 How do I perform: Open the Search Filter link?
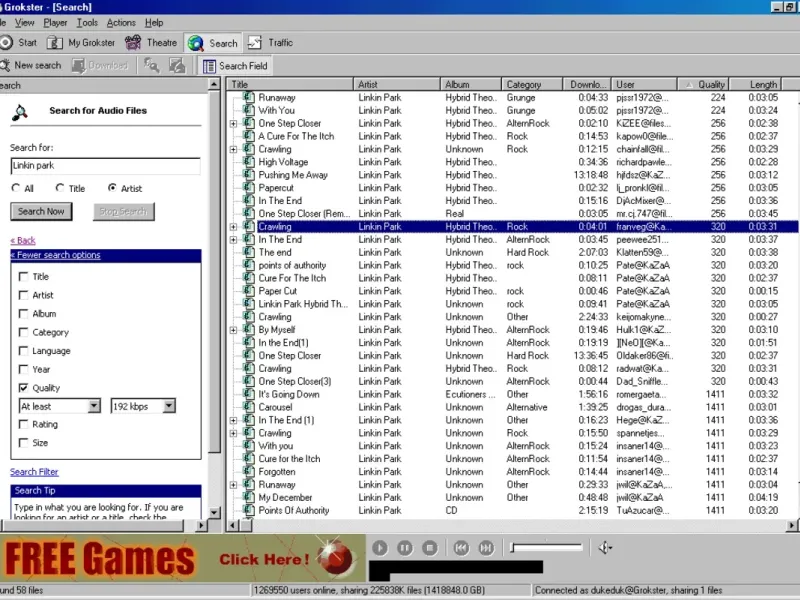click(x=34, y=472)
